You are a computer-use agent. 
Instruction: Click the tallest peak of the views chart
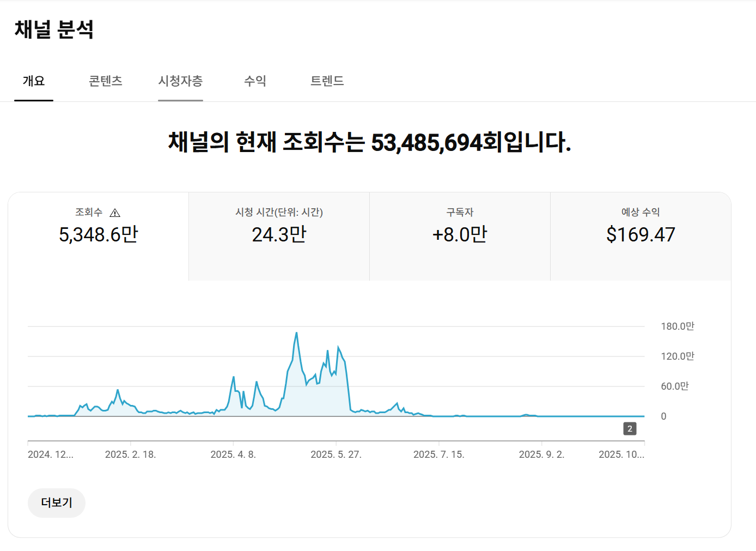(x=296, y=333)
